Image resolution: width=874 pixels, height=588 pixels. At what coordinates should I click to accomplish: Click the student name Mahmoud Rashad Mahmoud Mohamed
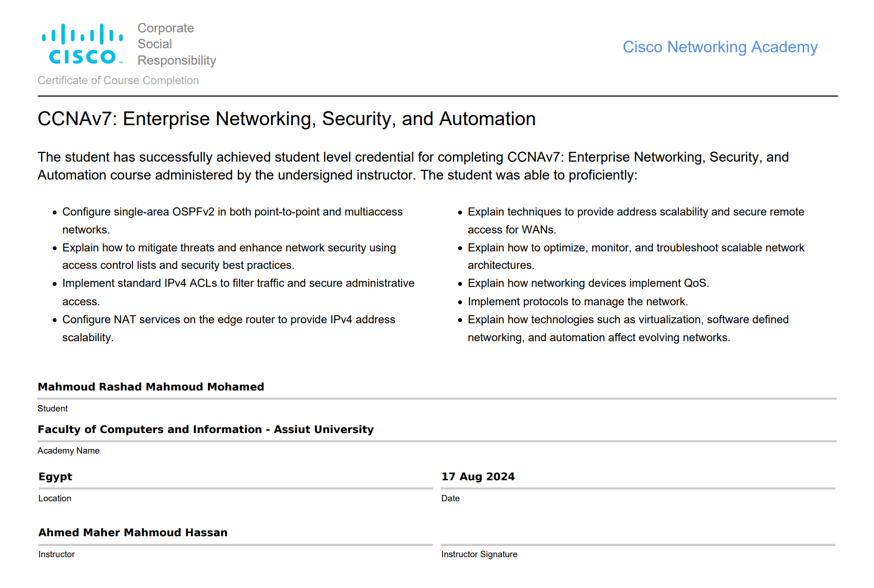tap(150, 387)
